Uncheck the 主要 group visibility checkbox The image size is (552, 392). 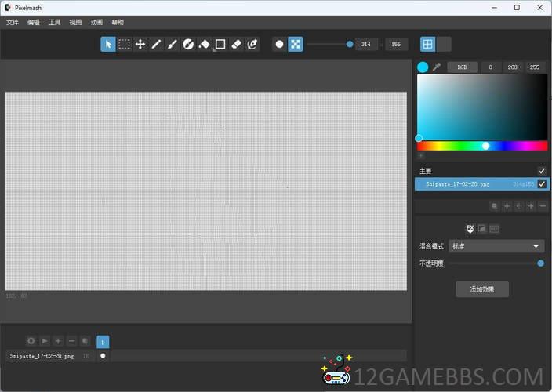[541, 171]
